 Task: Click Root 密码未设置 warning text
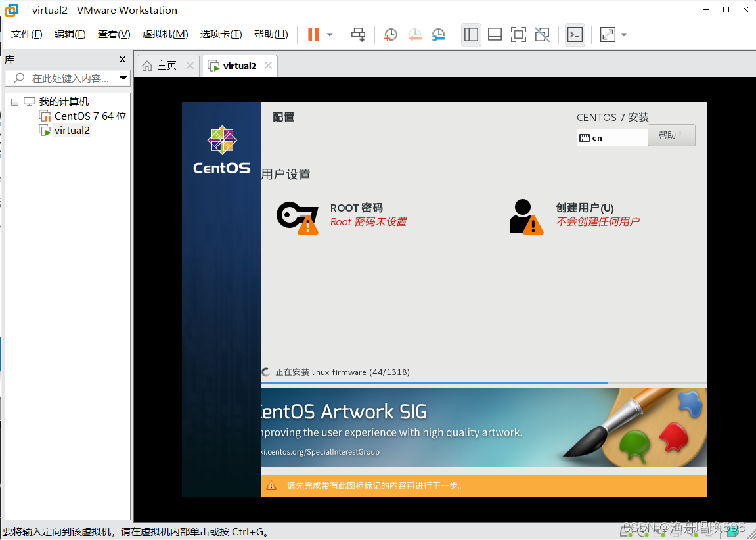tap(368, 222)
